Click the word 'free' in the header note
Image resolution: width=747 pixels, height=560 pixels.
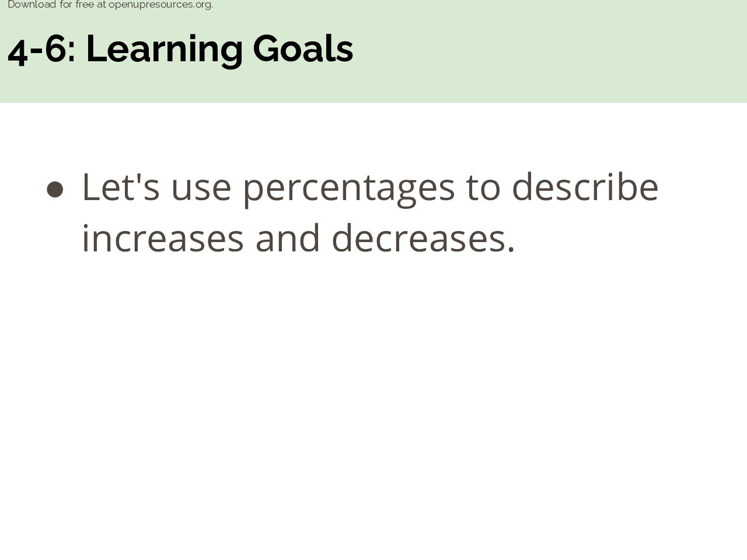(x=85, y=5)
